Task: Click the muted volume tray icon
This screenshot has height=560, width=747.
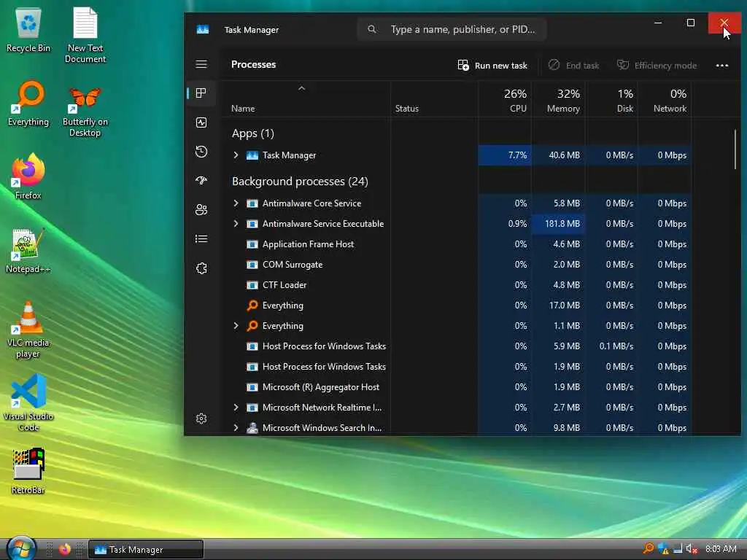Action: pos(692,548)
